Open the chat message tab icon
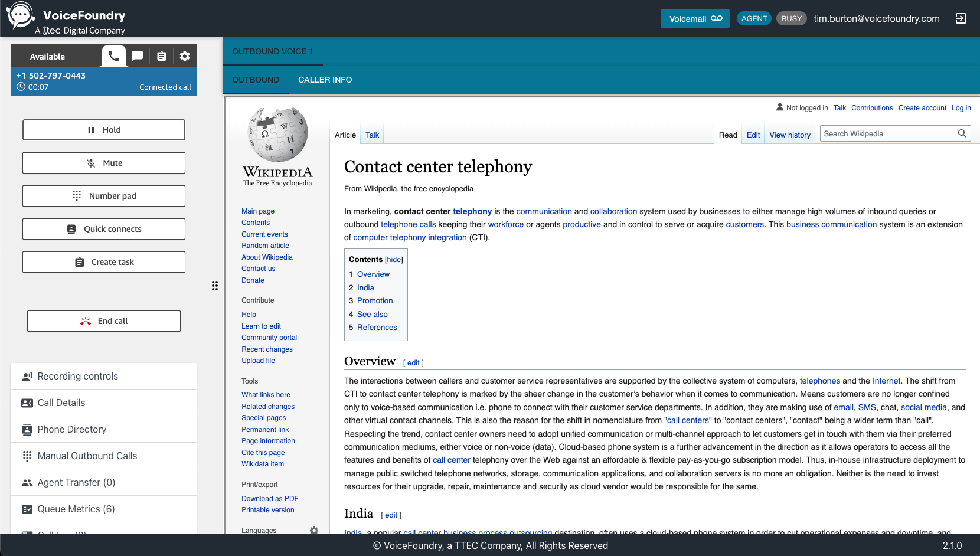The height and width of the screenshot is (556, 980). tap(138, 56)
